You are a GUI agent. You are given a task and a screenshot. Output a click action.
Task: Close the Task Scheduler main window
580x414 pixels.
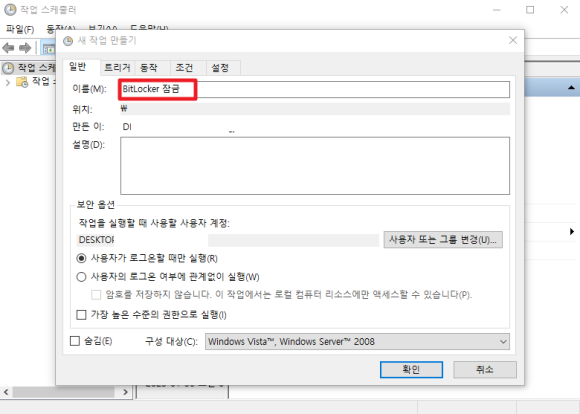tap(564, 10)
